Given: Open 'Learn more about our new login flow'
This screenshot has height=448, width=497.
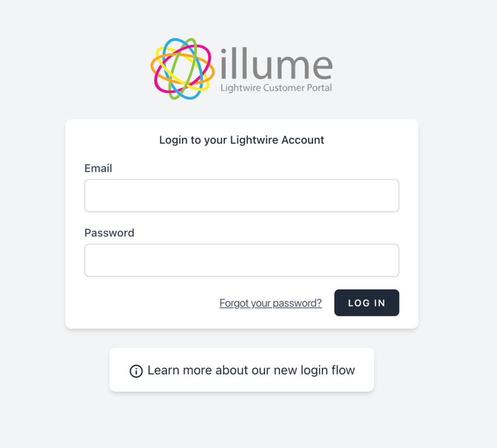Looking at the screenshot, I should 250,370.
